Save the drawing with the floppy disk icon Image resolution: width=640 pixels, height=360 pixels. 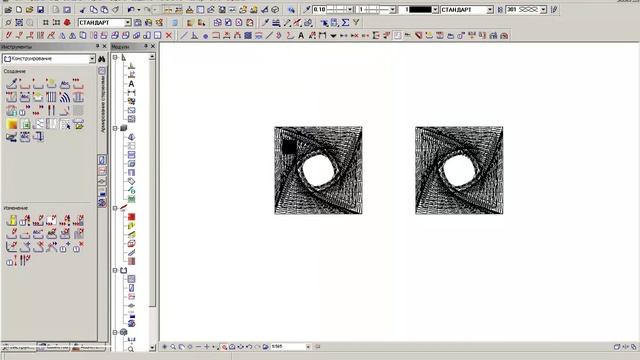point(40,9)
